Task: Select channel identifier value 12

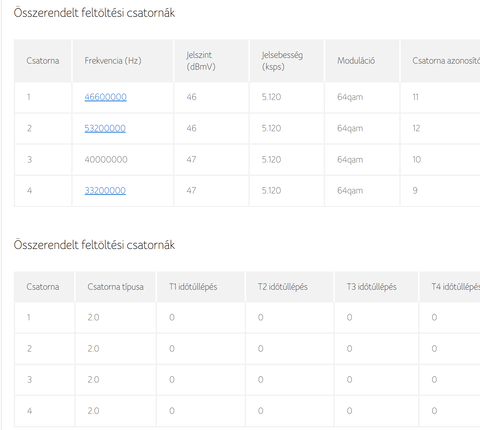Action: [416, 128]
